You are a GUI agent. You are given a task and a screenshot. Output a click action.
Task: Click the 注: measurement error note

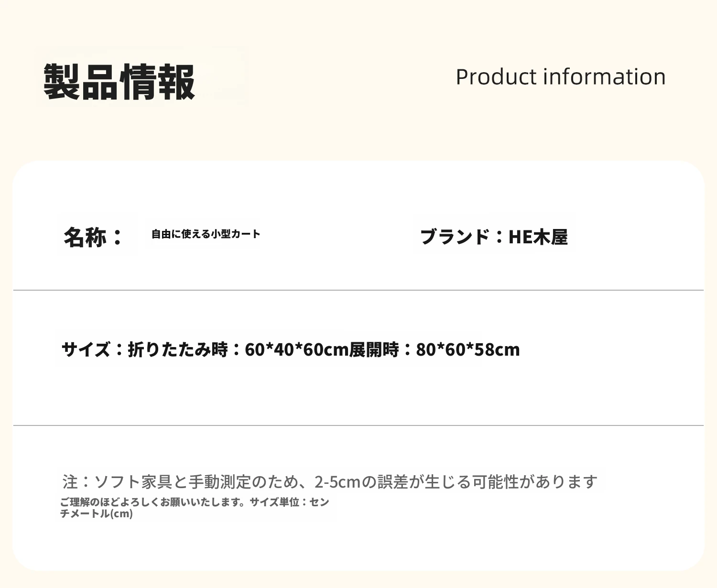tap(330, 481)
